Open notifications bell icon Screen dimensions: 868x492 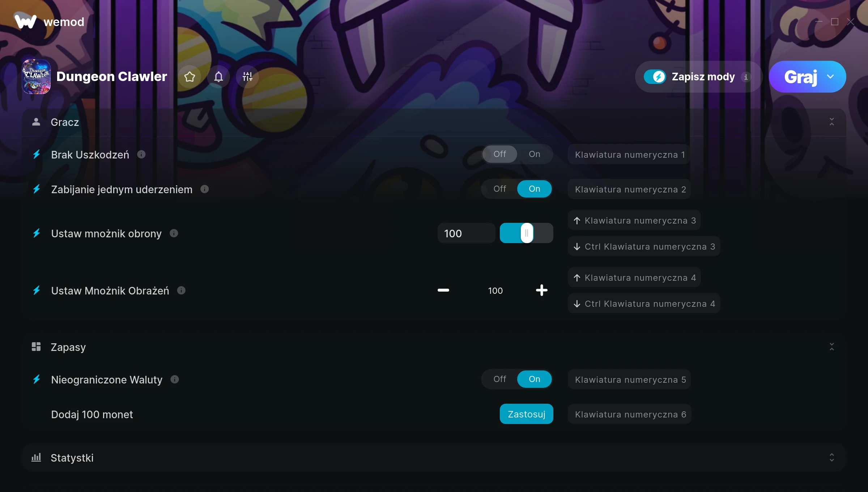(218, 77)
